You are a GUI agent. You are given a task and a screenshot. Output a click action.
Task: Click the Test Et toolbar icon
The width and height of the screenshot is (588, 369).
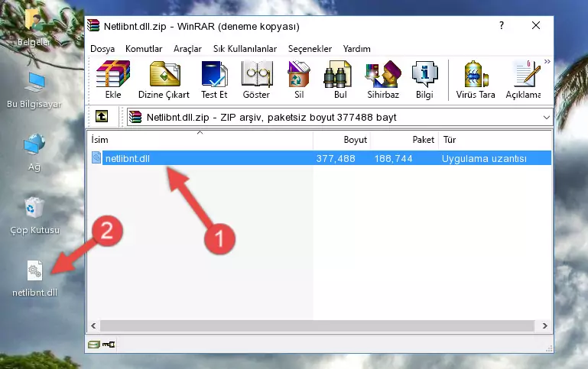tap(214, 74)
